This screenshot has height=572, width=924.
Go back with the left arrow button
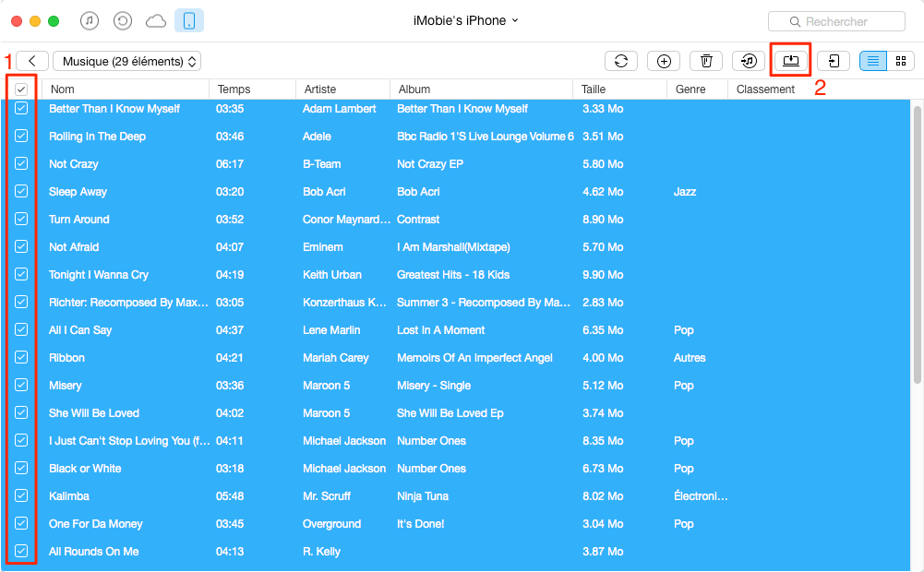32,61
